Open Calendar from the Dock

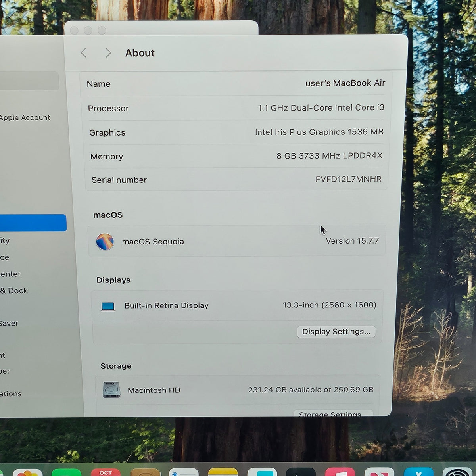coord(106,472)
